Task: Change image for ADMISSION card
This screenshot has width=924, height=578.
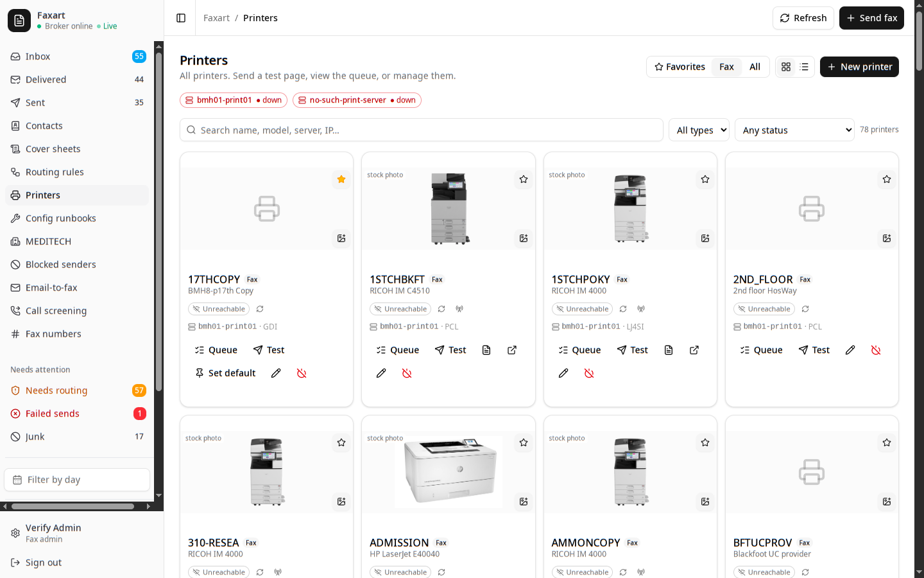Action: [x=524, y=502]
